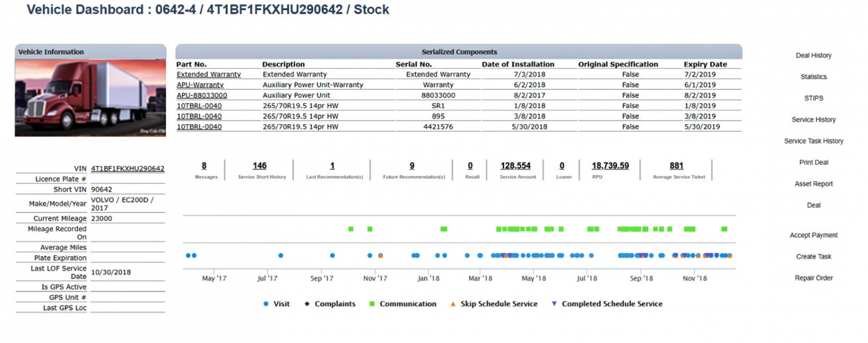Click the 128,554 Service Amount value
The height and width of the screenshot is (343, 868).
[515, 166]
